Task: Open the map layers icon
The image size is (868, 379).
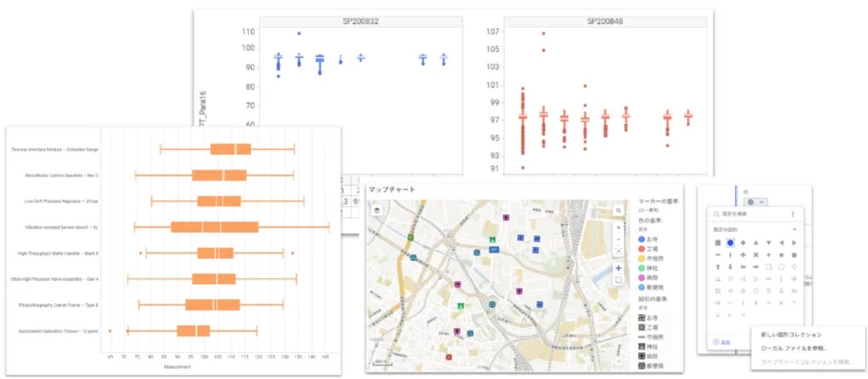Action: (x=378, y=211)
